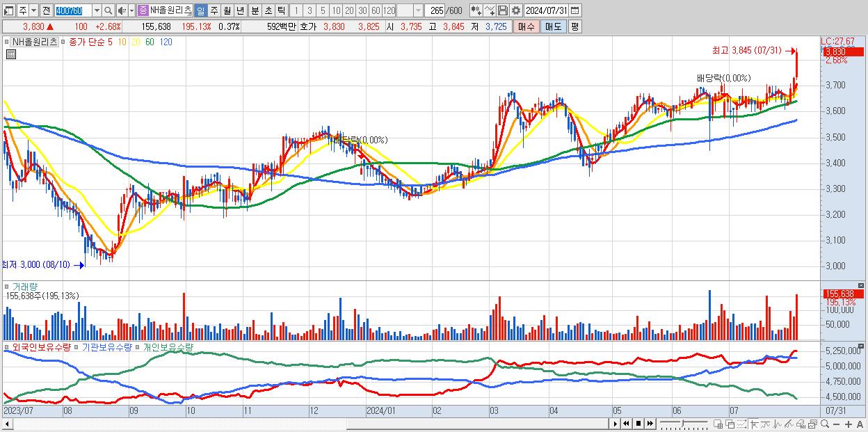This screenshot has width=868, height=432.
Task: Click the add line chart icon
Action: (x=490, y=10)
